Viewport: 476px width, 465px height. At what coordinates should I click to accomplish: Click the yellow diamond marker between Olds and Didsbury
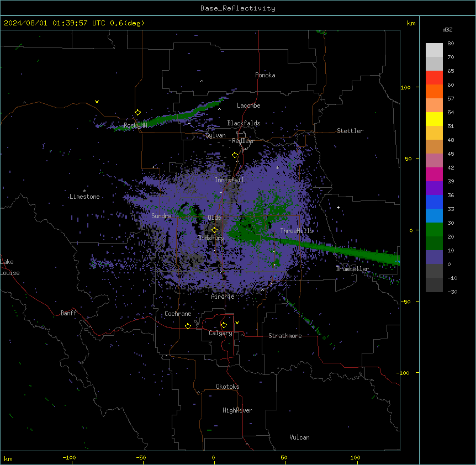pyautogui.click(x=214, y=230)
